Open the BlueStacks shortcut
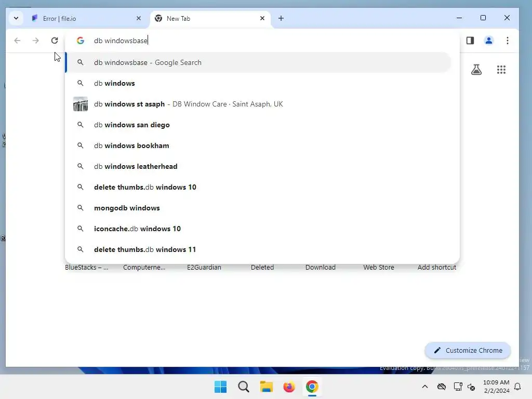This screenshot has width=532, height=399. tap(87, 268)
